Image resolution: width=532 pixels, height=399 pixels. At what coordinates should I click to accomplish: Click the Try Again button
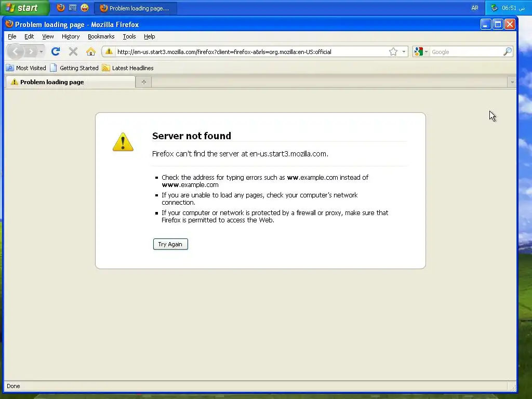[170, 244]
